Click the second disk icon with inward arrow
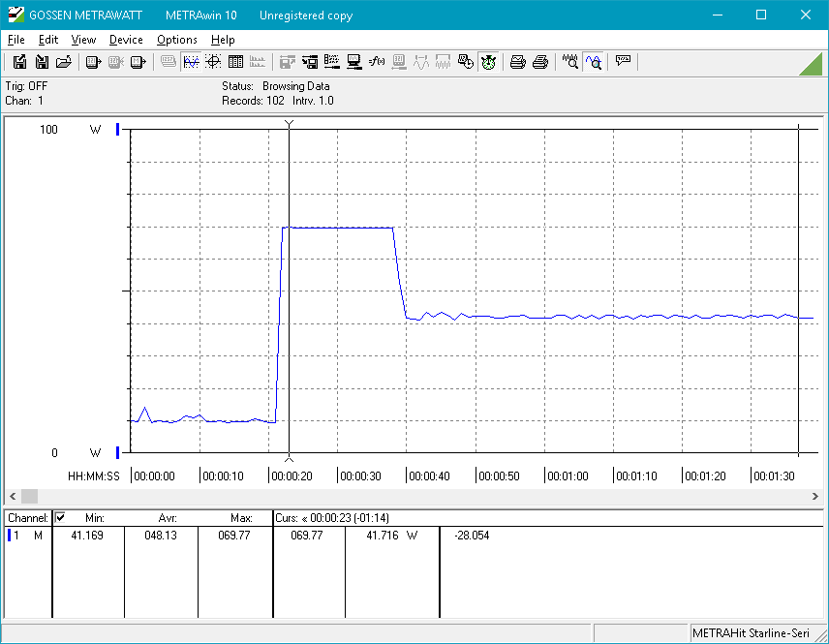 coord(42,62)
